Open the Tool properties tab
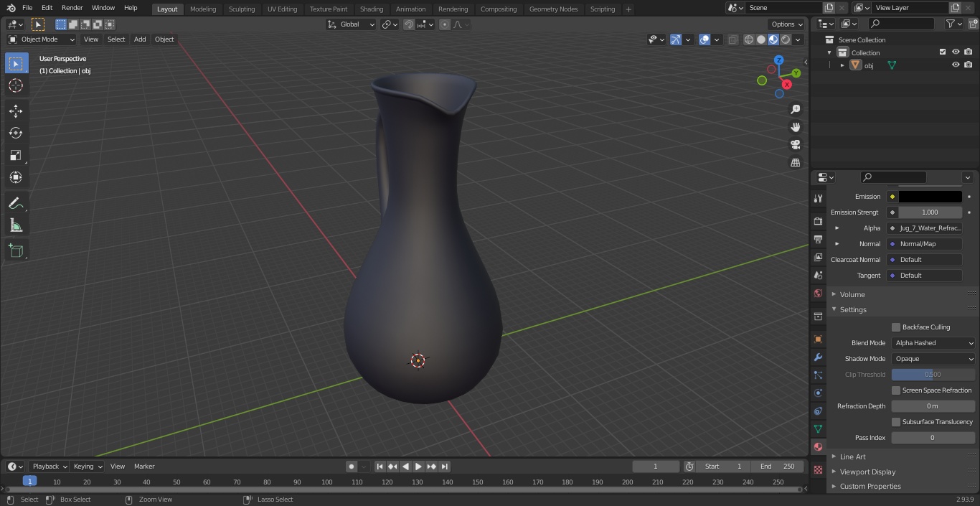 coord(818,198)
